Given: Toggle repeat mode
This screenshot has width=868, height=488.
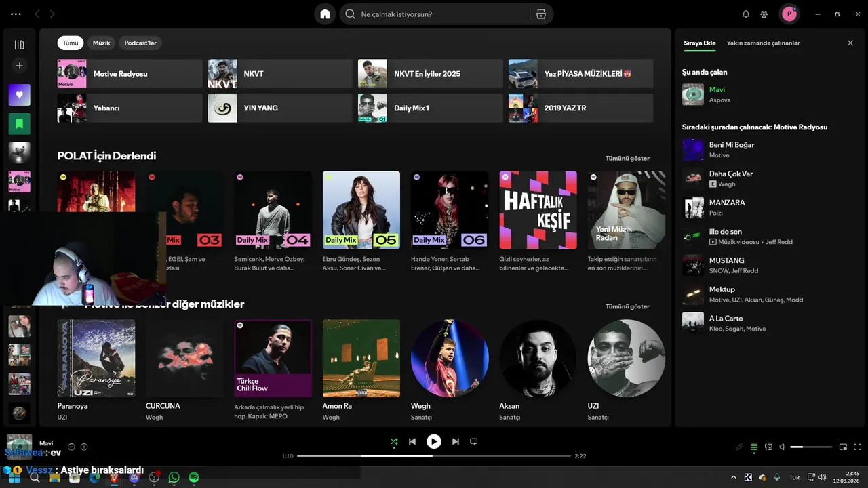Looking at the screenshot, I should (474, 442).
